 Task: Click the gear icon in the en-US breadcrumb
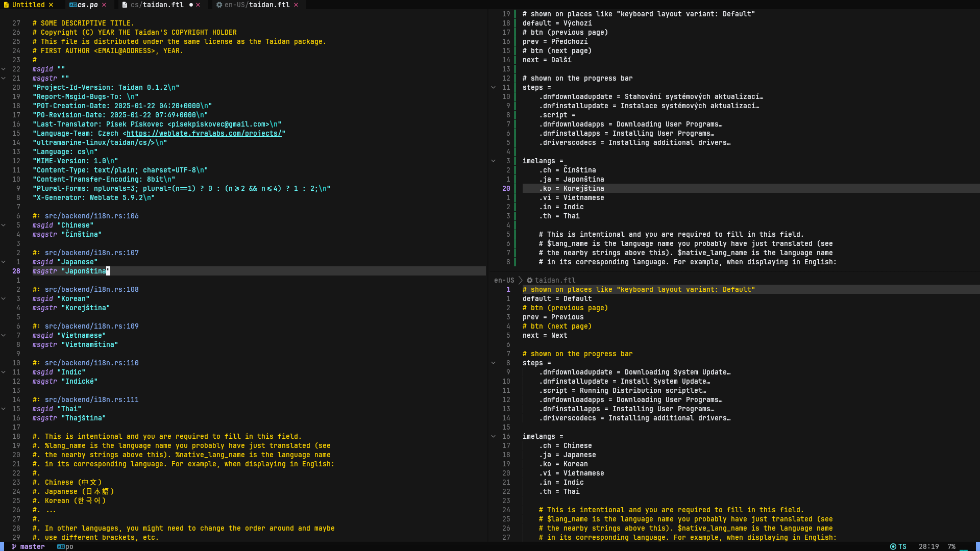click(x=529, y=280)
